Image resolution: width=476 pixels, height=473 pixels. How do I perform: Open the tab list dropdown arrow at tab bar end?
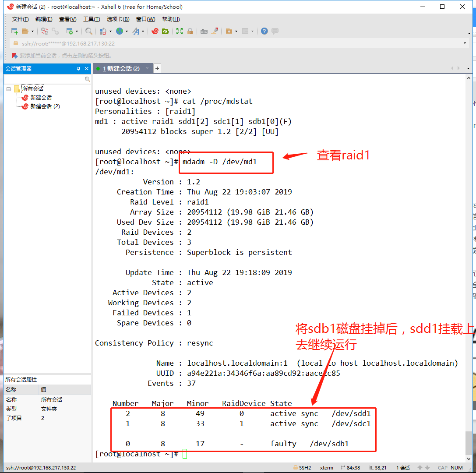point(468,69)
